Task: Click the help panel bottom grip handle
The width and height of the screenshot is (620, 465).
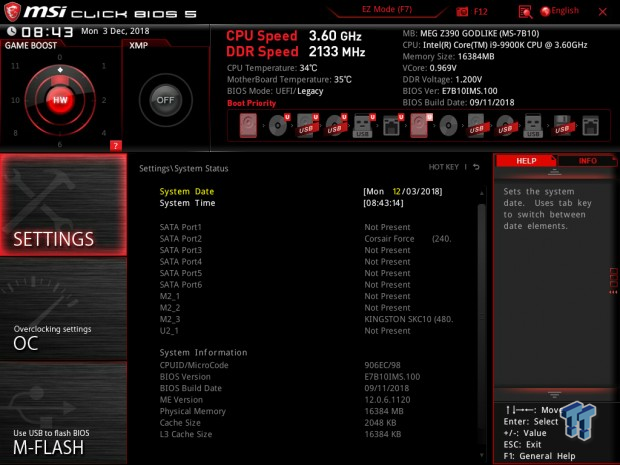Action: tap(554, 394)
